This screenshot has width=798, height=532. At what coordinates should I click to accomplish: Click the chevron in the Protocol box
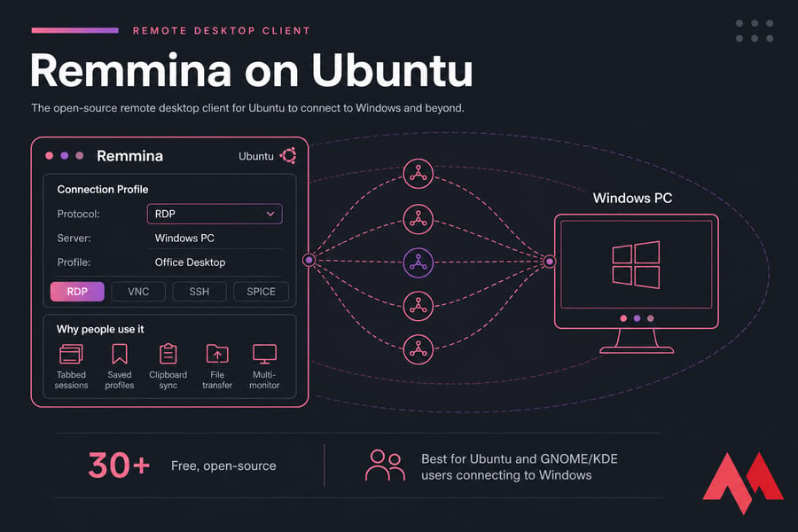(x=270, y=214)
